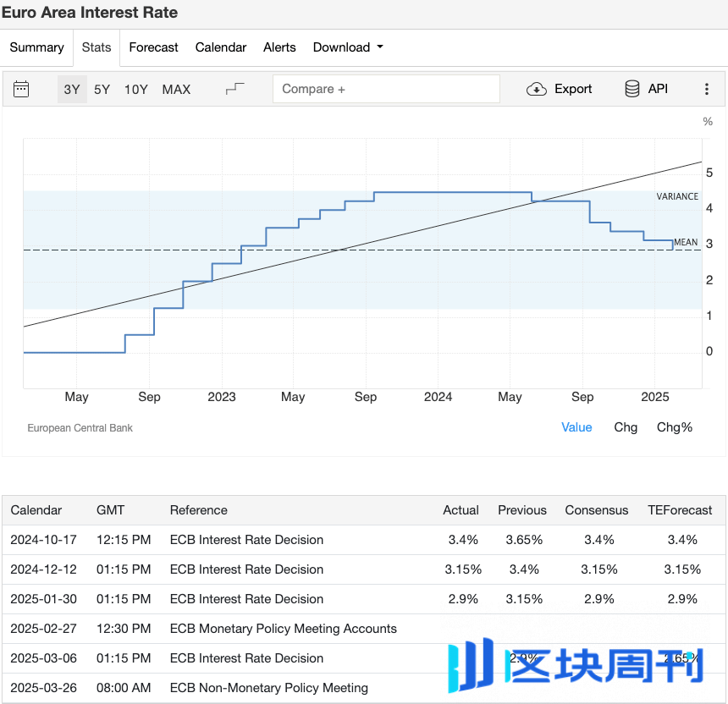The width and height of the screenshot is (728, 704).
Task: Click the 2025-03-06 date cell
Action: (44, 658)
